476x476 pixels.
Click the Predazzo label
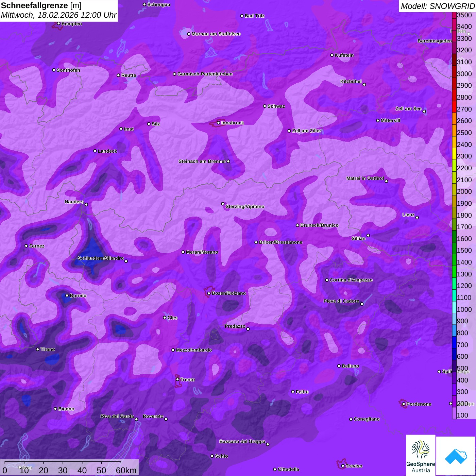point(235,326)
